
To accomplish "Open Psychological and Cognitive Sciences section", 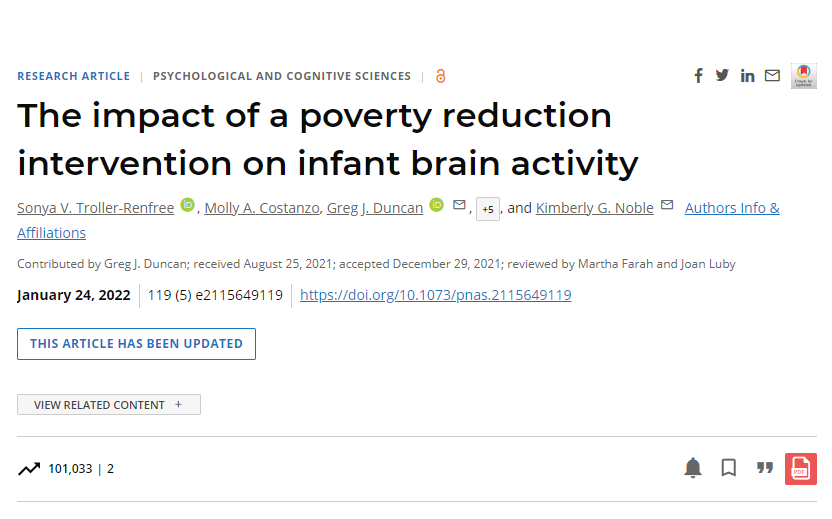I will pos(282,76).
